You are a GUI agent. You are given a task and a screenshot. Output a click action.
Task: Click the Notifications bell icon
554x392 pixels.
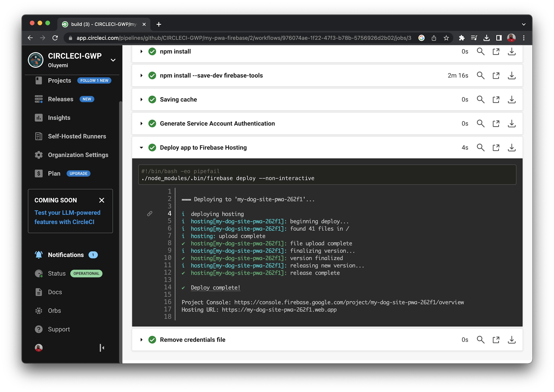coord(39,255)
